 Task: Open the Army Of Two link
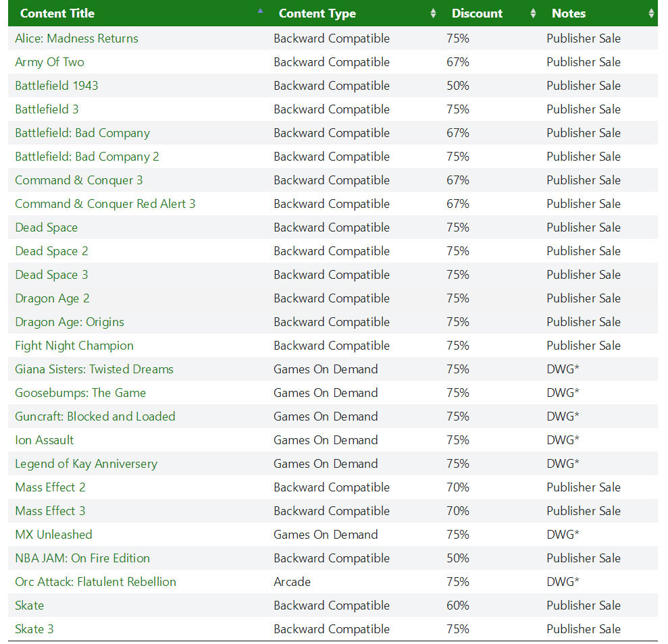click(x=49, y=62)
